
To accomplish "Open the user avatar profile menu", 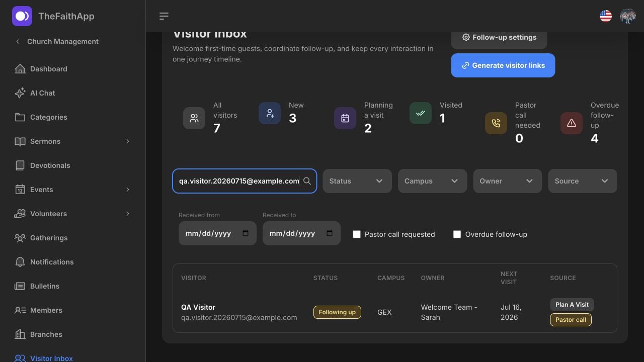I will coord(628,16).
